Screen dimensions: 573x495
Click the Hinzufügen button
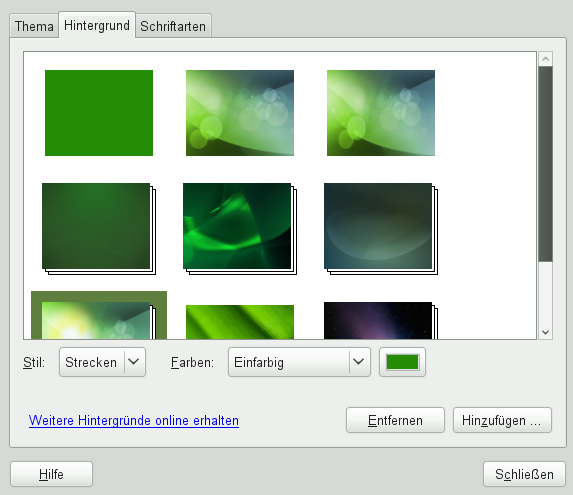(x=502, y=420)
